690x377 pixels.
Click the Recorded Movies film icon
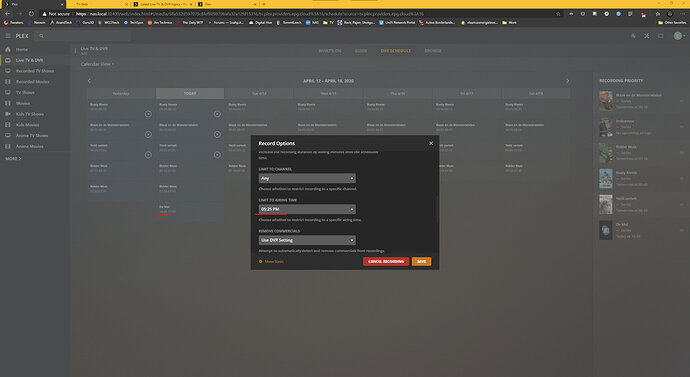click(x=7, y=81)
